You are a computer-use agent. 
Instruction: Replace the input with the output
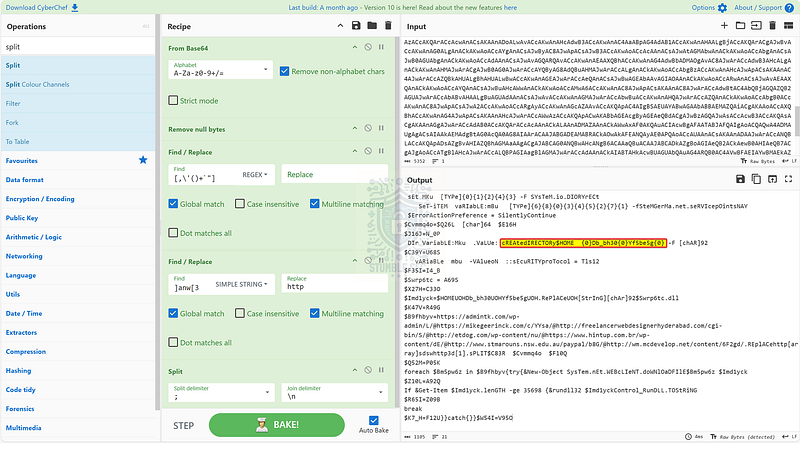(772, 179)
